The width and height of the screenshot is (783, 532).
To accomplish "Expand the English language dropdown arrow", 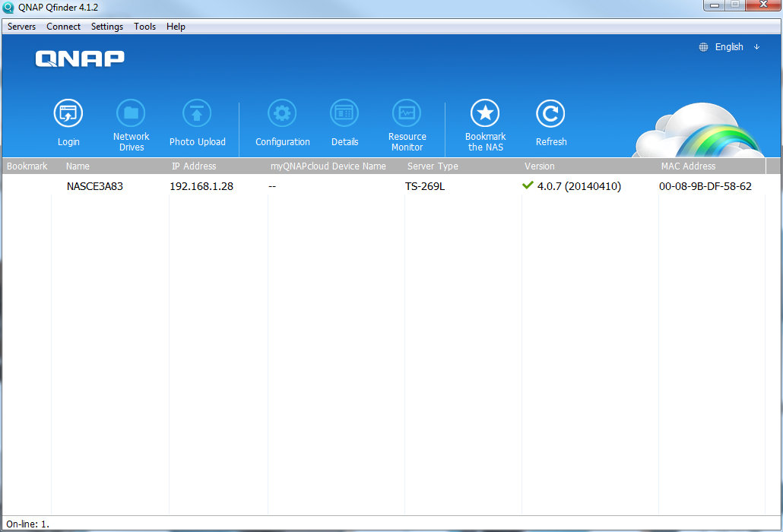I will [x=757, y=47].
